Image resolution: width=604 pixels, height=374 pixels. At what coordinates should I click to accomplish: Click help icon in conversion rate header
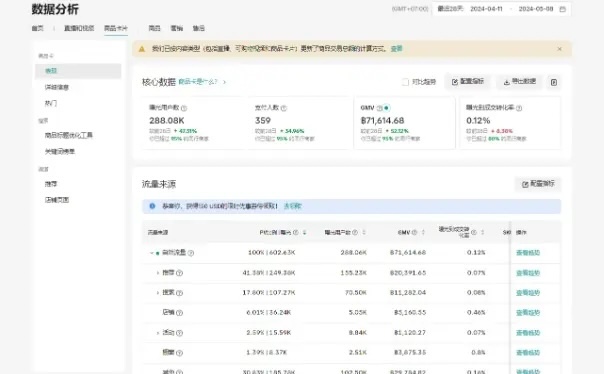tap(474, 232)
